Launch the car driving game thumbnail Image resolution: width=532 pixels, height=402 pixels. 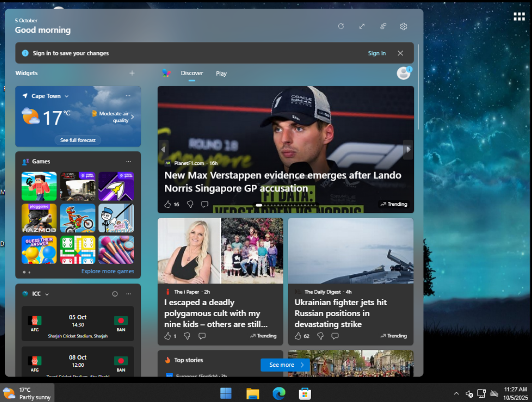click(78, 186)
